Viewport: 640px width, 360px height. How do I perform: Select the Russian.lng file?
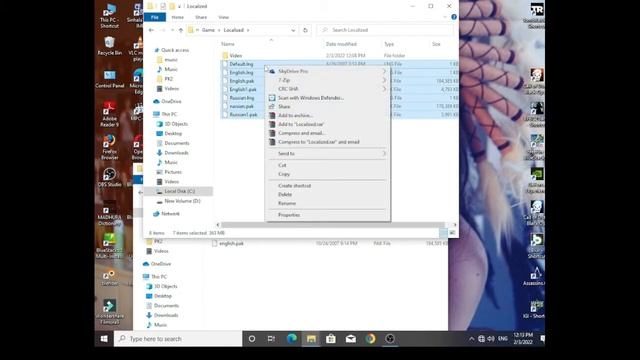coord(242,98)
